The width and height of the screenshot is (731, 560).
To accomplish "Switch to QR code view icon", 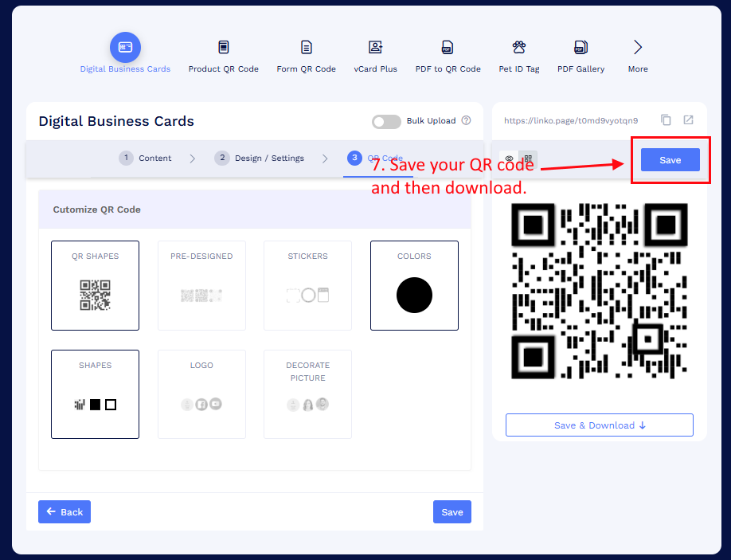I will click(528, 159).
